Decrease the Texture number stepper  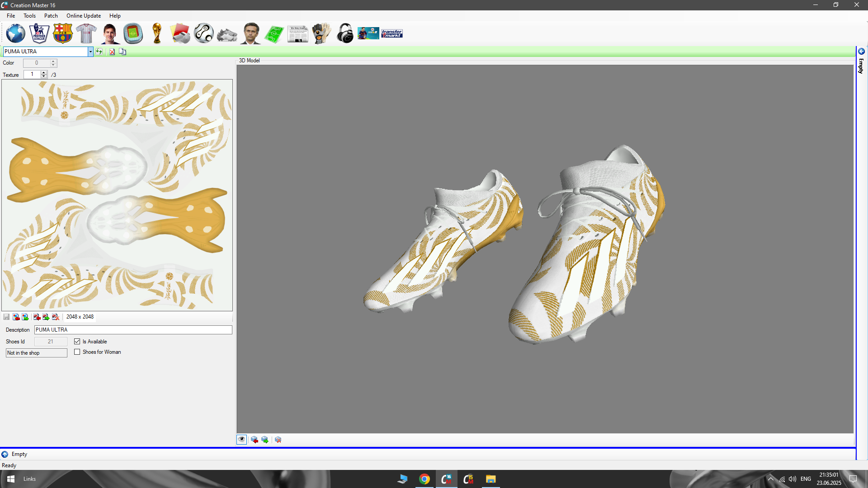[44, 76]
